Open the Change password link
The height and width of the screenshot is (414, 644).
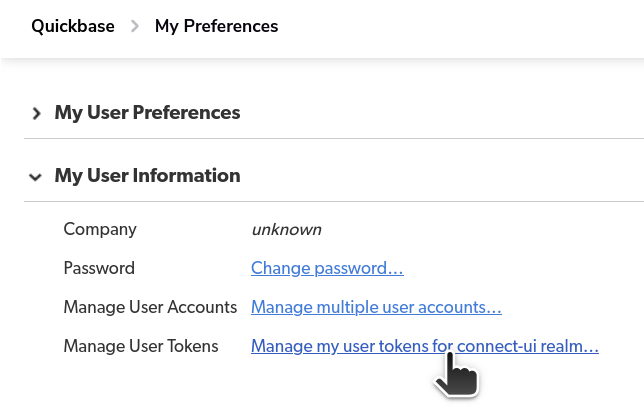(327, 268)
